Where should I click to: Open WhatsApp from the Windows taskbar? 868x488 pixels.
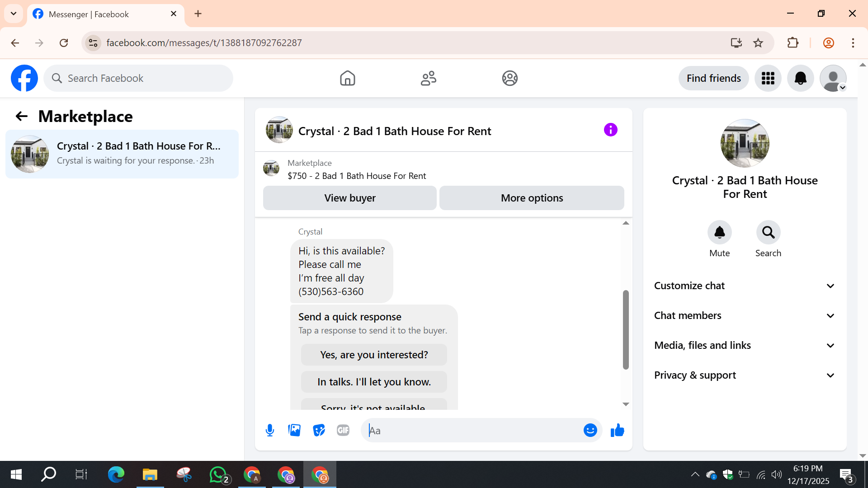click(219, 474)
